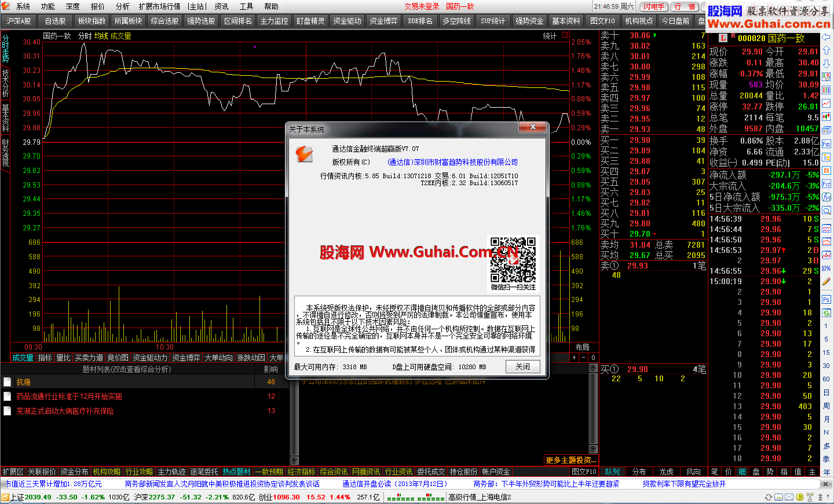Open the f(x) formula icon
Image resolution: width=834 pixels, height=504 pixels.
coord(826,196)
